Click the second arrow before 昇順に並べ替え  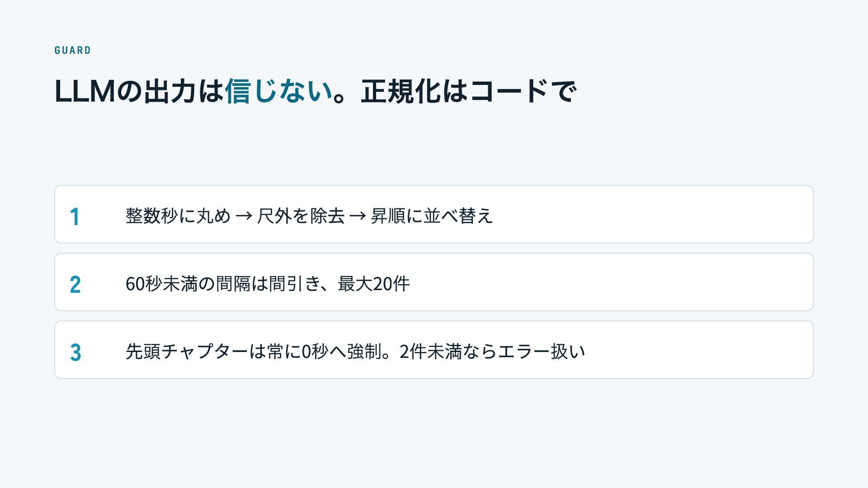coord(358,216)
